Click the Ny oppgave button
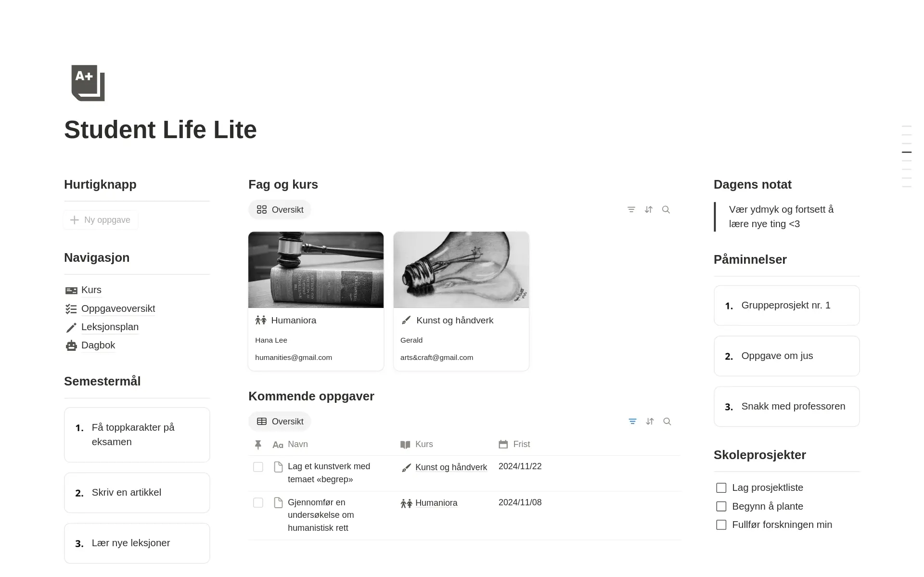 tap(101, 220)
